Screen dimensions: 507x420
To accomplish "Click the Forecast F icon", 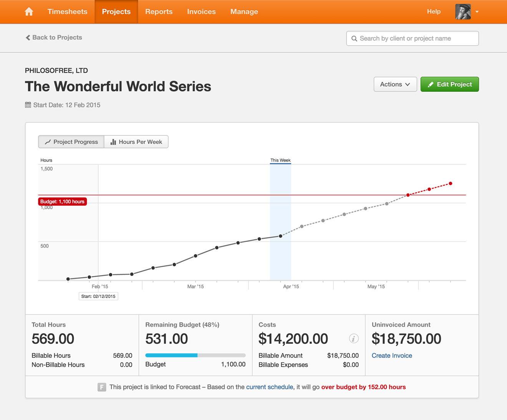I will click(102, 387).
